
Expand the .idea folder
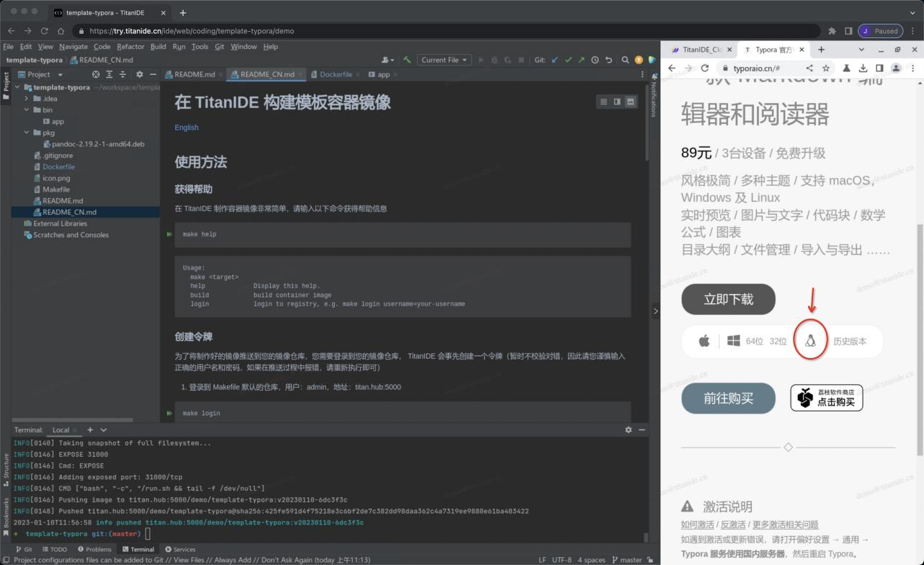click(x=27, y=99)
